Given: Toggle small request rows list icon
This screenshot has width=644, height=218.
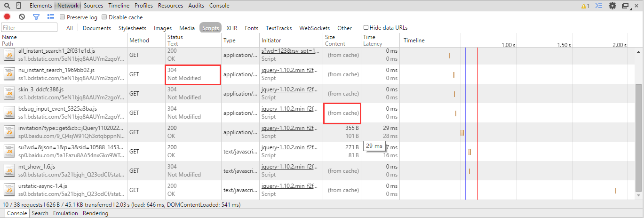Looking at the screenshot, I should coord(51,17).
